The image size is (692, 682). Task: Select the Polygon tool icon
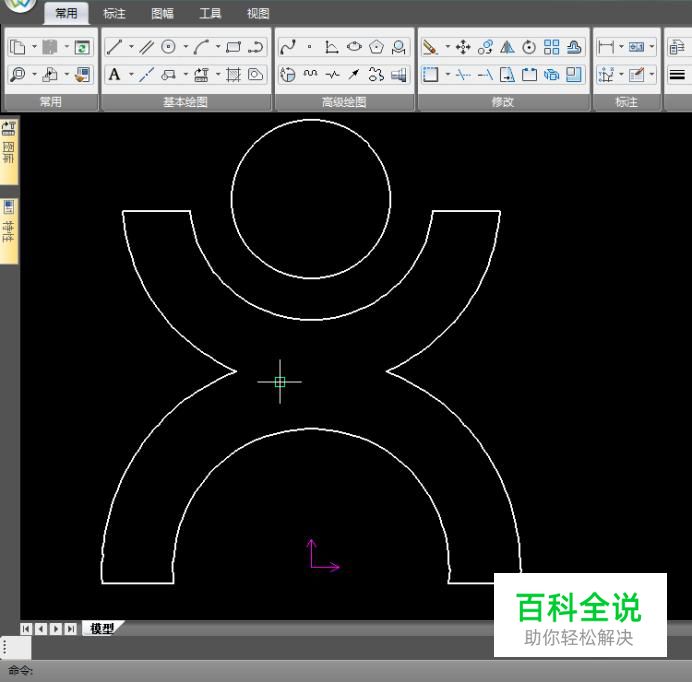pos(376,47)
